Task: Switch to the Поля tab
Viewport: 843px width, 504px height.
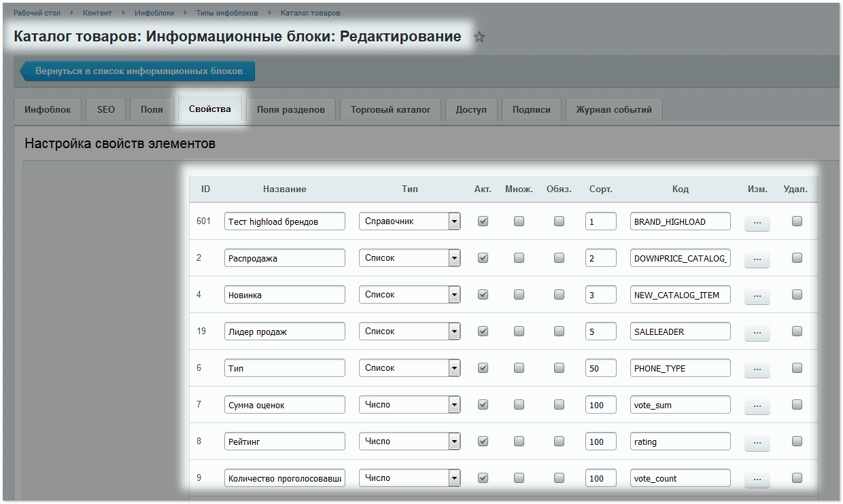Action: [152, 109]
